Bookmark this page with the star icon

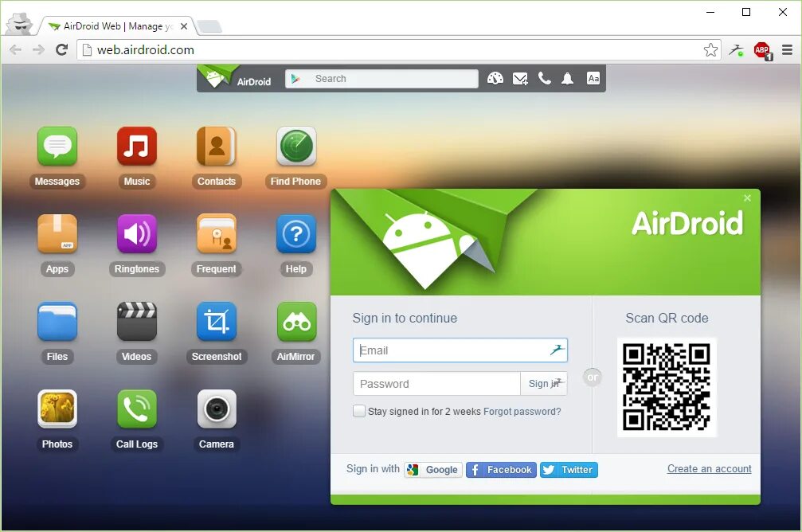click(x=710, y=49)
